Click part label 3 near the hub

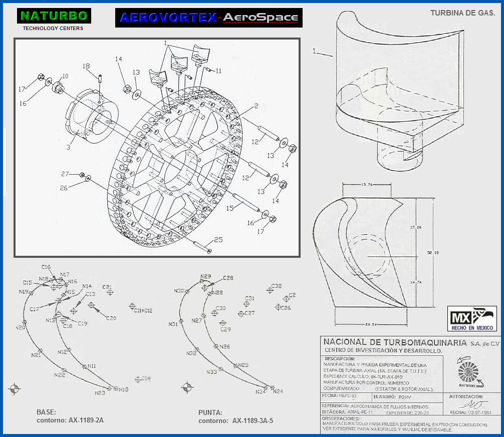68,147
